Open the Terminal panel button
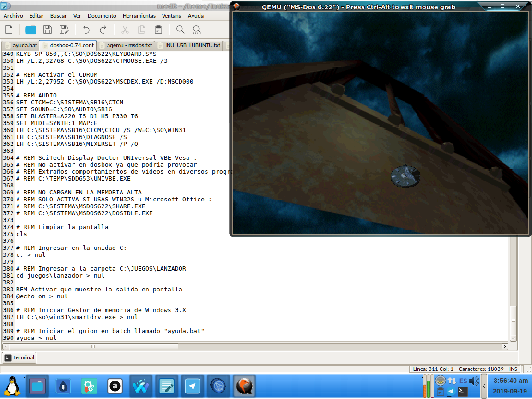Screen dimensions: 532x399 coord(19,357)
